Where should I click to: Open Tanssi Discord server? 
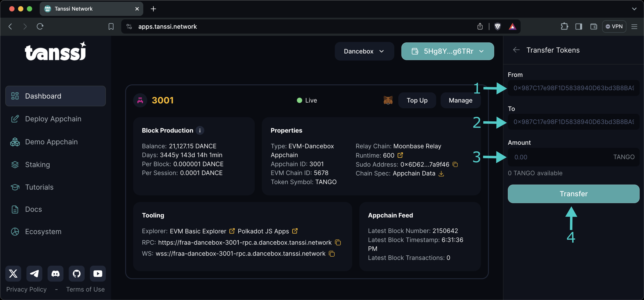tap(55, 273)
